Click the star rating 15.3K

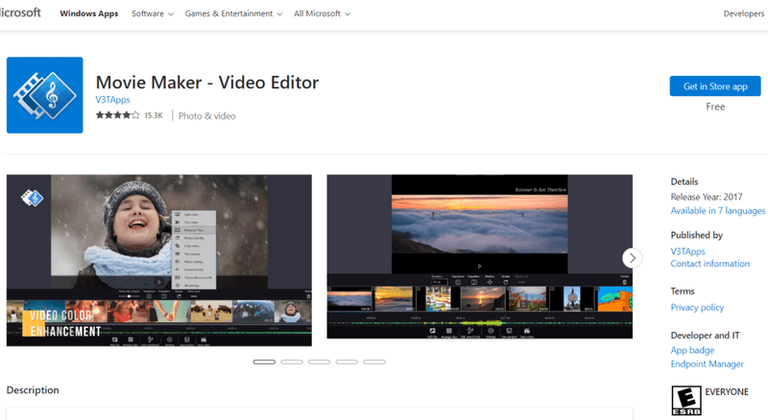(x=129, y=115)
